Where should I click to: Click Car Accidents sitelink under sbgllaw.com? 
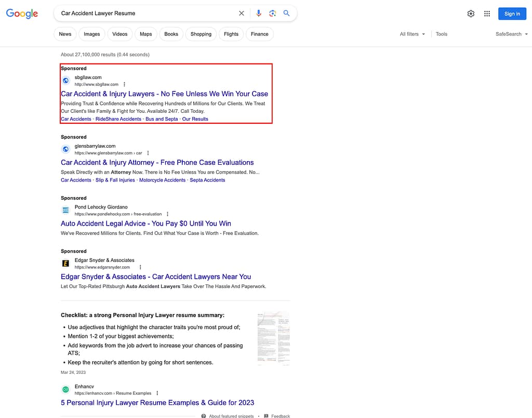[x=76, y=119]
